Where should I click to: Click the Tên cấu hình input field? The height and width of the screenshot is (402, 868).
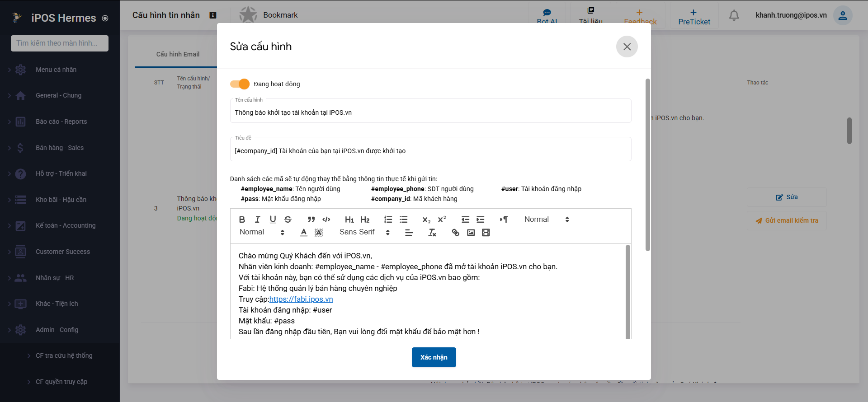[x=431, y=111]
